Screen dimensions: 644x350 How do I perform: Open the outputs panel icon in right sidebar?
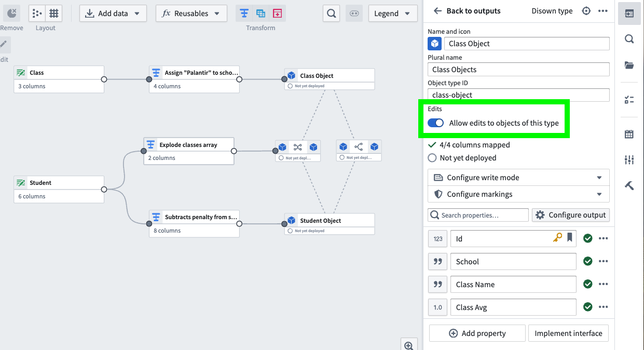629,14
